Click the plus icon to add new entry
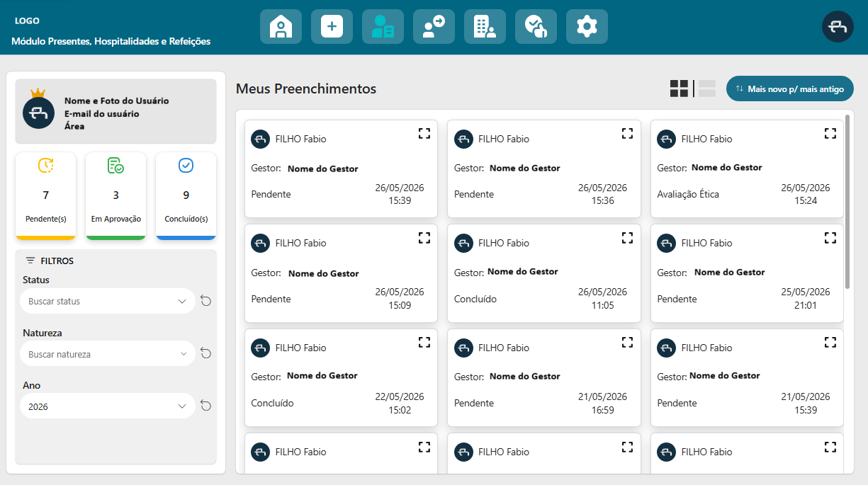 332,27
